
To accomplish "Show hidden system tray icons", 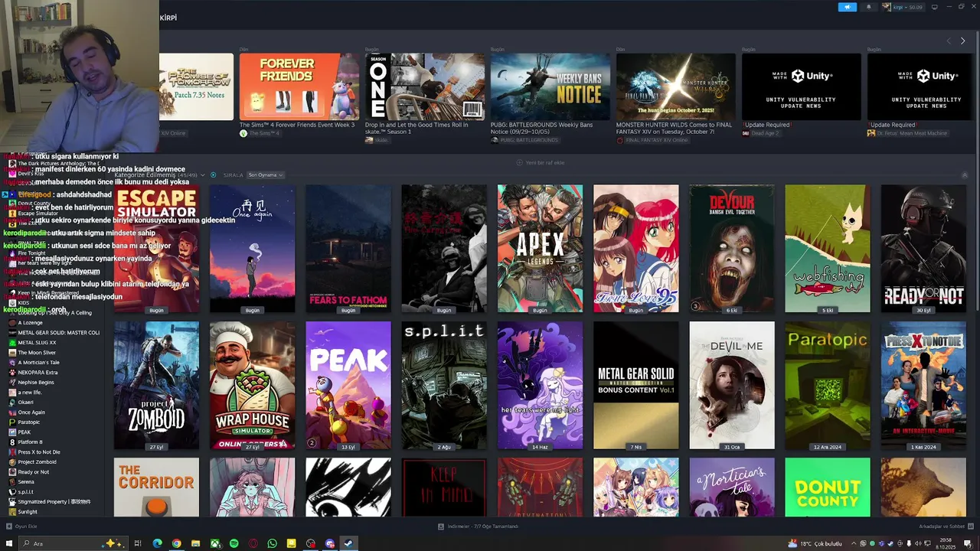I will 854,543.
